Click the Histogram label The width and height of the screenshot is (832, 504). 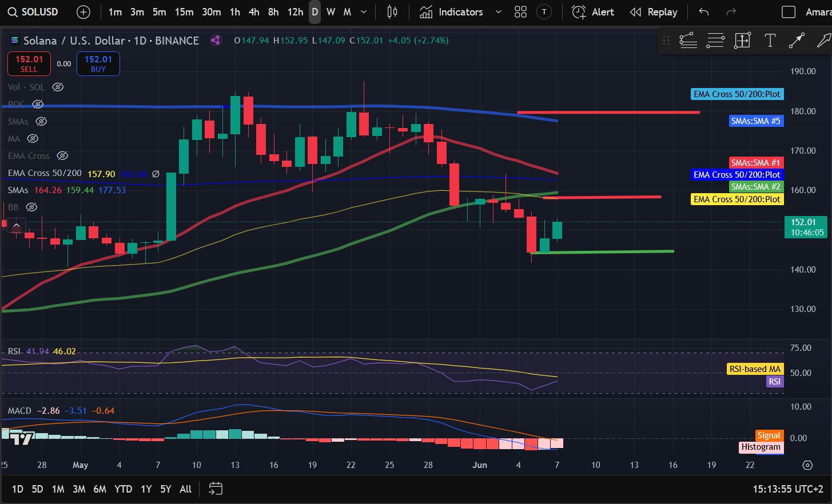pyautogui.click(x=761, y=447)
